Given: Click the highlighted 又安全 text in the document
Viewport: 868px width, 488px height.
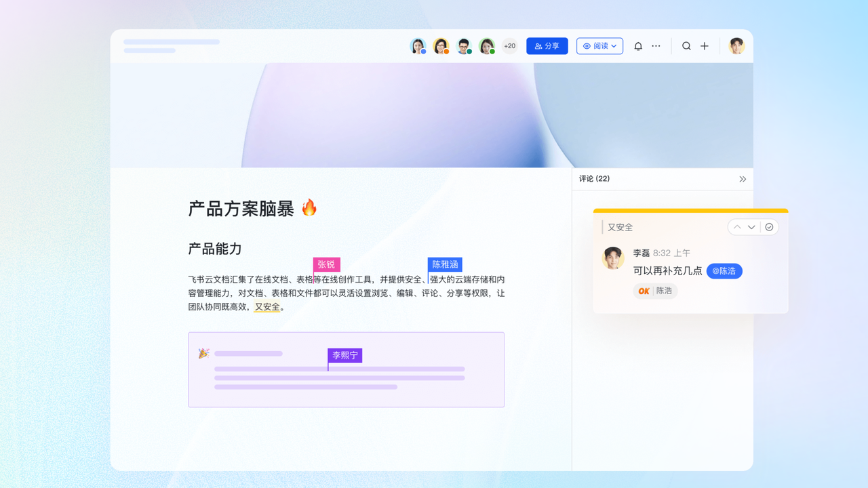Looking at the screenshot, I should 267,307.
